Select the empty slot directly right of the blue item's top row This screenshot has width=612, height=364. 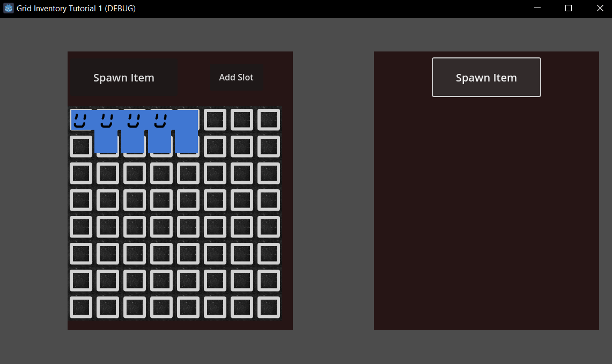tap(215, 120)
